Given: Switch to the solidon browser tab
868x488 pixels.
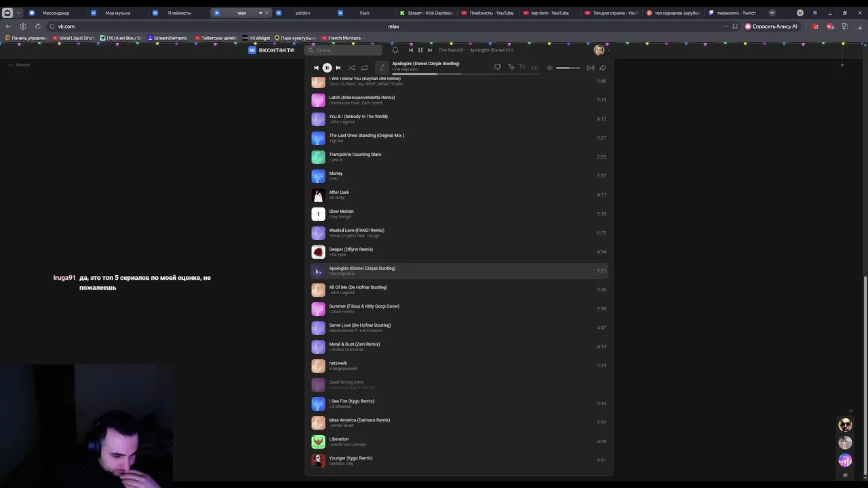Looking at the screenshot, I should point(302,13).
